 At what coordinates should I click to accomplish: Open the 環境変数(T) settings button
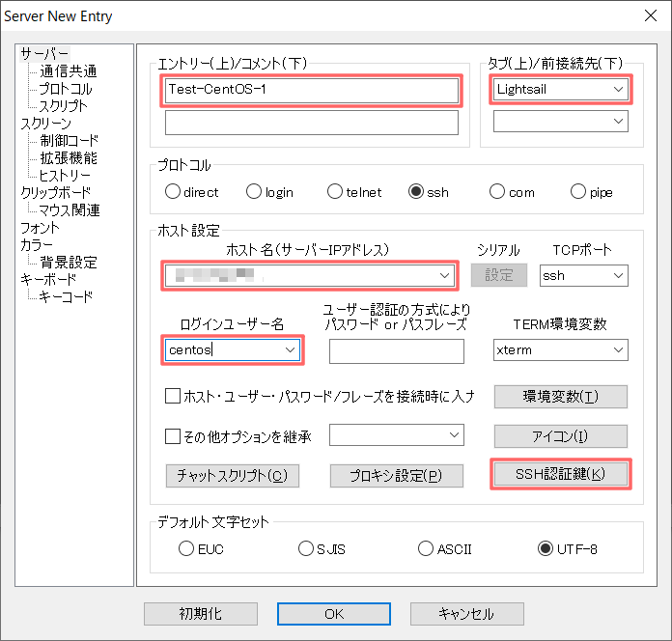pyautogui.click(x=561, y=397)
